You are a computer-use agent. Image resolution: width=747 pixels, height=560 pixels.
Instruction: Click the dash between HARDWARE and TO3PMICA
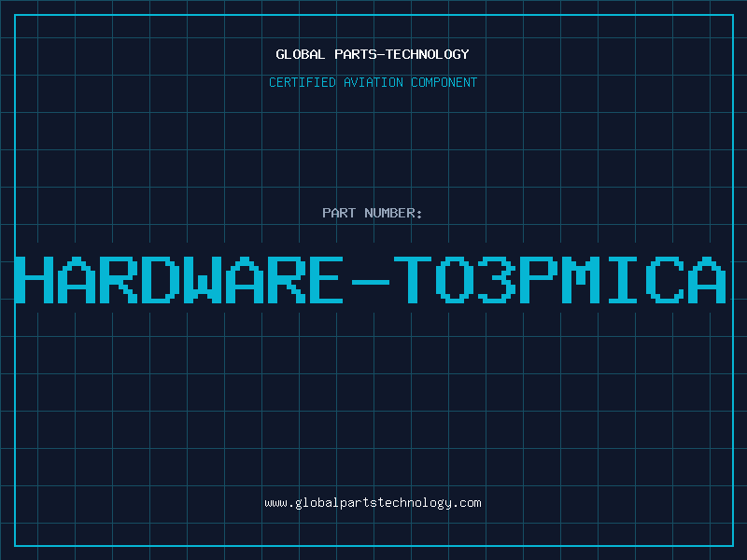(x=370, y=282)
